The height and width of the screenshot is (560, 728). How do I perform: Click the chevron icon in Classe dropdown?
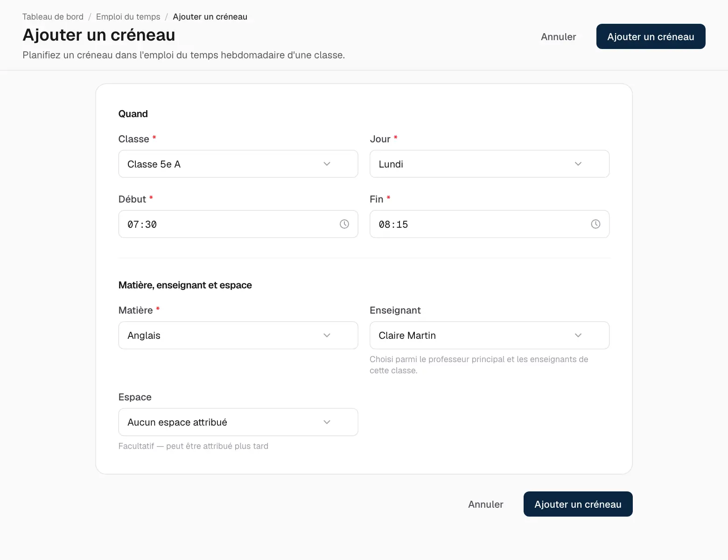point(327,164)
